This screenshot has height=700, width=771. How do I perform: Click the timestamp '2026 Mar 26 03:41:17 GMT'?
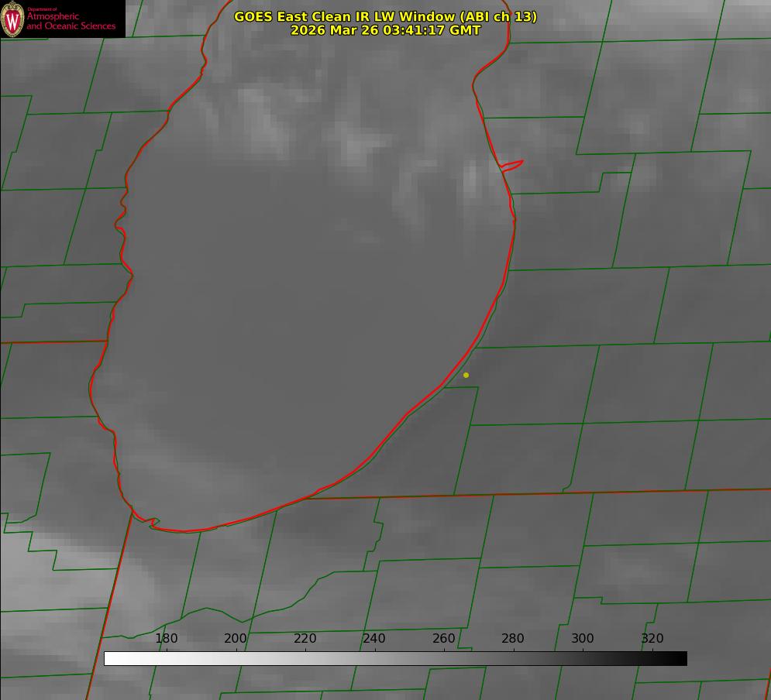(x=386, y=30)
